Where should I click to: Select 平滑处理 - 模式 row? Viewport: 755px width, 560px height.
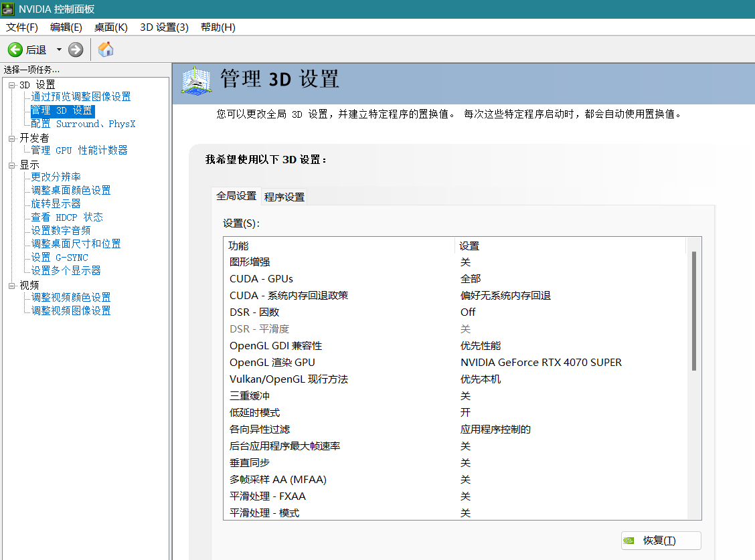(455, 512)
